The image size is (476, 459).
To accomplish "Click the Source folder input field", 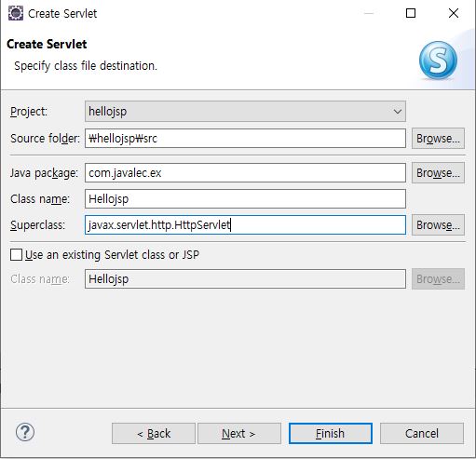I will pos(245,139).
